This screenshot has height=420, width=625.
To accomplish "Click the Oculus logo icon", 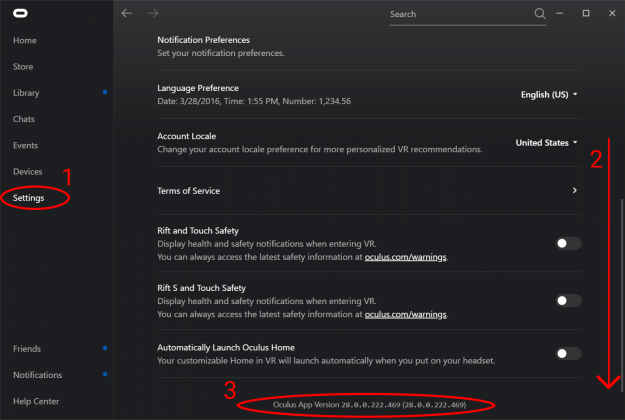I will (x=21, y=14).
